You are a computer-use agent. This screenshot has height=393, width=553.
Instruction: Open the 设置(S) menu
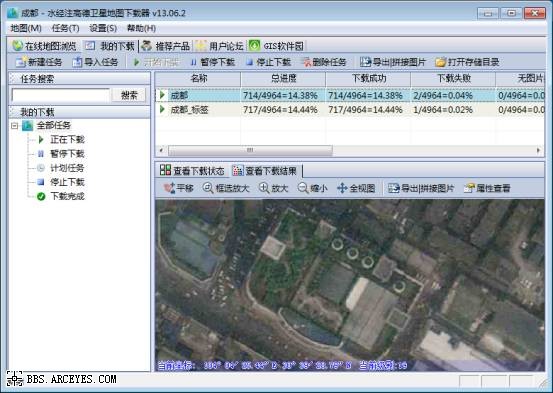click(103, 28)
